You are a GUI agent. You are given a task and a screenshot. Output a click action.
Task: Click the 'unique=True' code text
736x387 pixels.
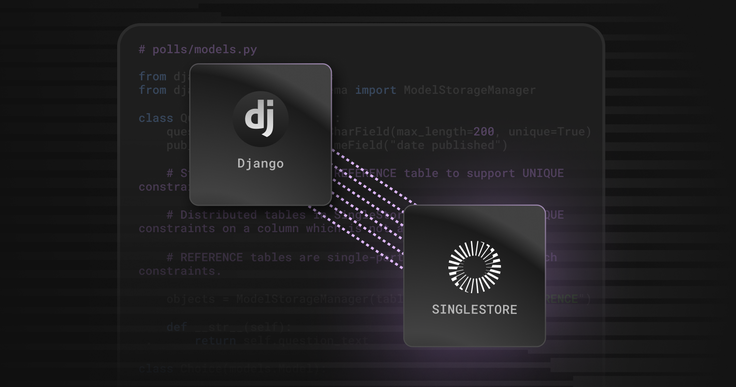pos(546,132)
